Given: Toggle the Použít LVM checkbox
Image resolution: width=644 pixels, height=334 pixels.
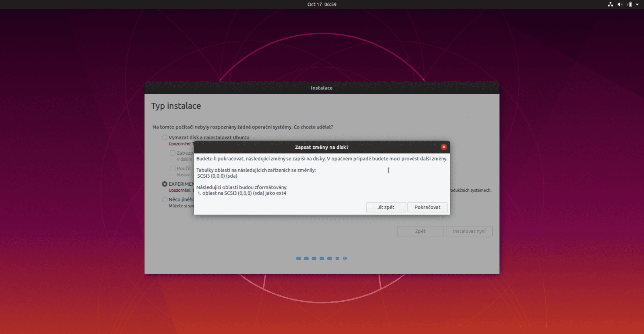Looking at the screenshot, I should click(x=173, y=168).
